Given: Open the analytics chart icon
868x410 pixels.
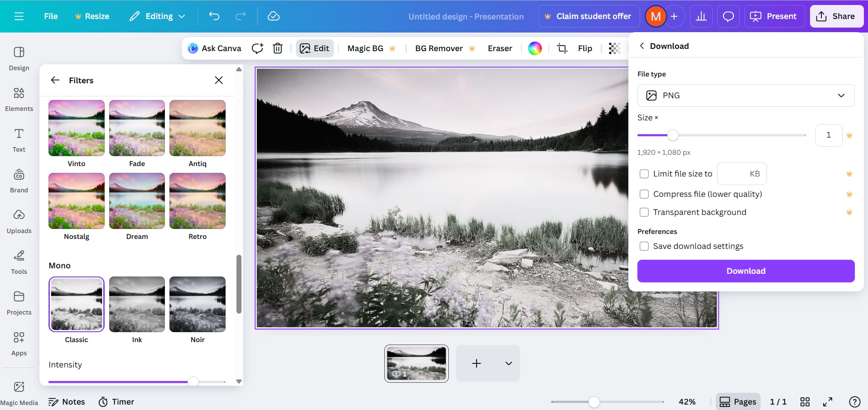Looking at the screenshot, I should pyautogui.click(x=701, y=16).
